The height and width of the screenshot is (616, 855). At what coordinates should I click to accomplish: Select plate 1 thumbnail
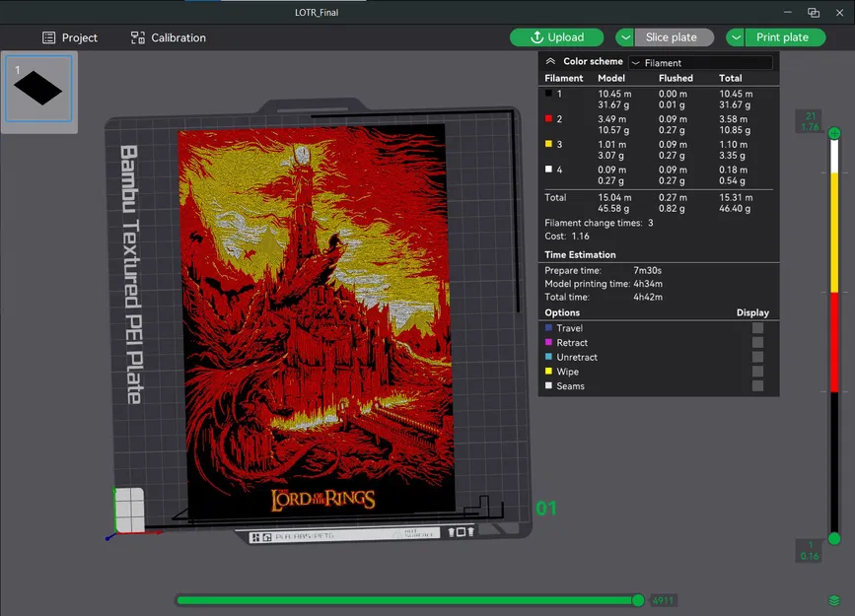pos(38,89)
